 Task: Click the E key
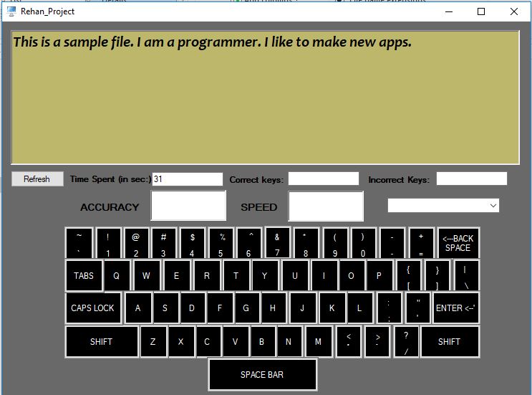(x=177, y=275)
